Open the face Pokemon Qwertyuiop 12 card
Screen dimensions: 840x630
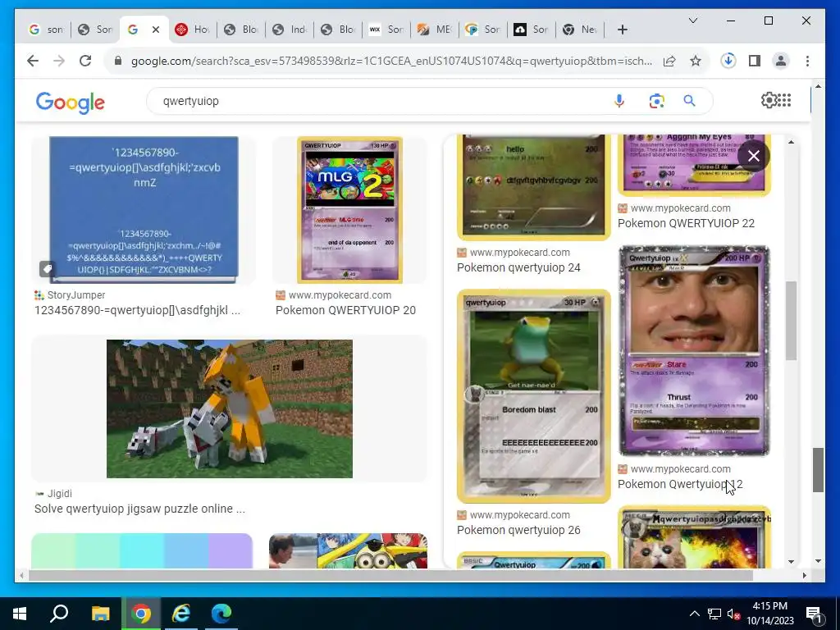(694, 351)
